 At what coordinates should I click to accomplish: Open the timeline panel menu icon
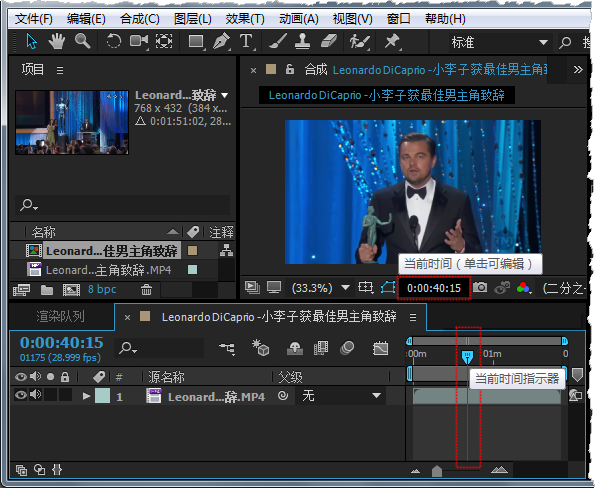pyautogui.click(x=413, y=317)
